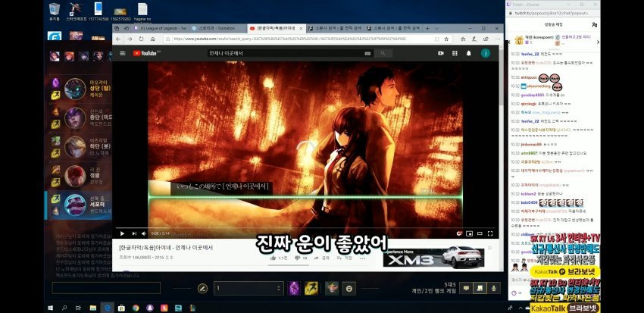Click the champ select chat bubble button
Viewport: 644px width, 313px height.
point(466,288)
